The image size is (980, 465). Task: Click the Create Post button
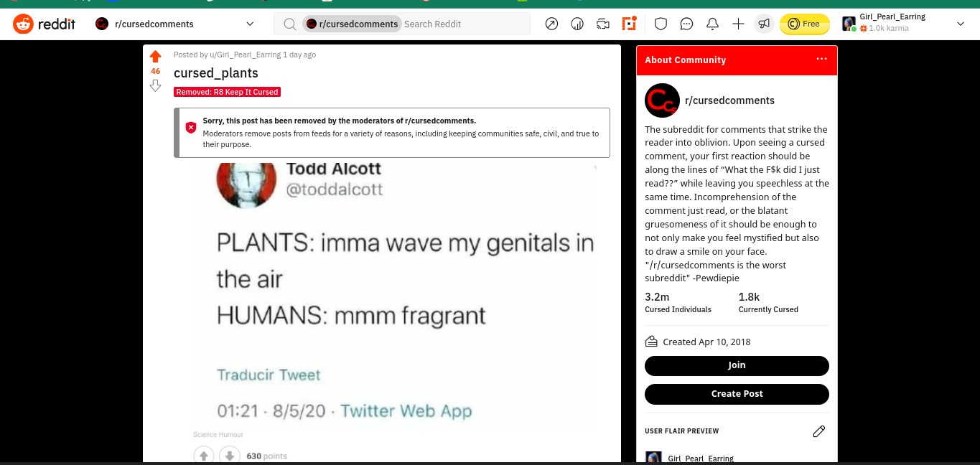[737, 394]
